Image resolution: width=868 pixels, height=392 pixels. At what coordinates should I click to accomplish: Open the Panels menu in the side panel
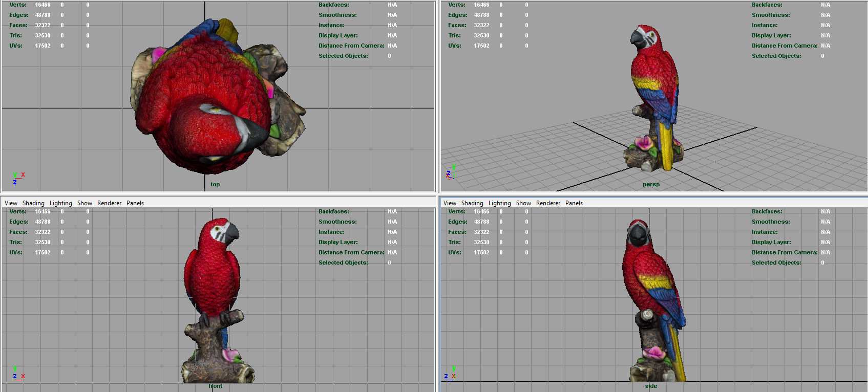(574, 203)
